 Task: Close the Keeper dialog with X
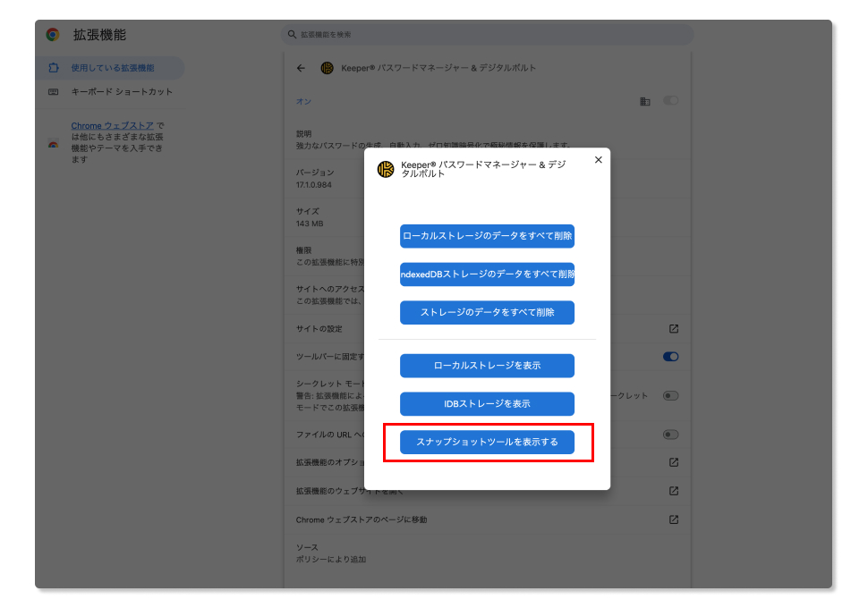click(x=599, y=160)
